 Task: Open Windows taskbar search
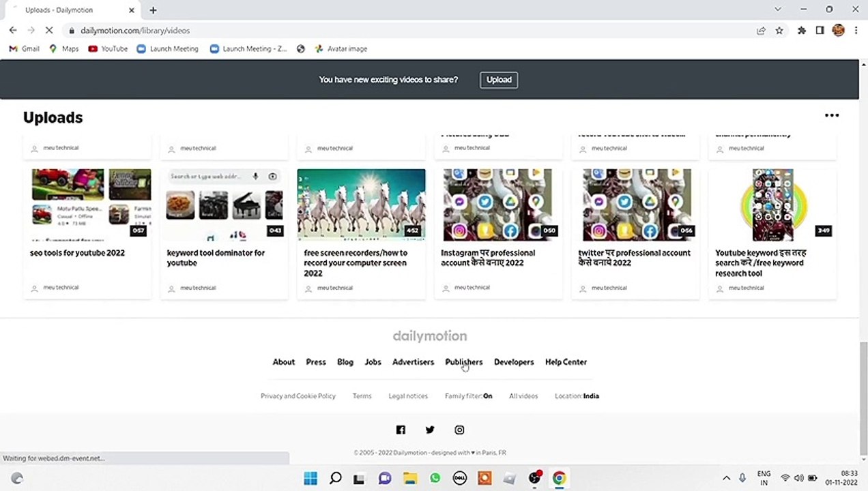pos(335,478)
